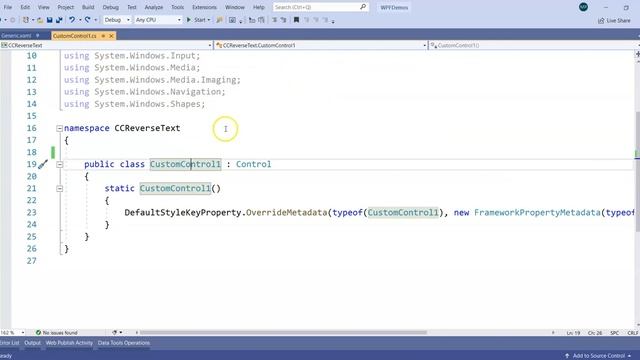Open the Edit menu
This screenshot has height=360, width=640.
[x=25, y=7]
